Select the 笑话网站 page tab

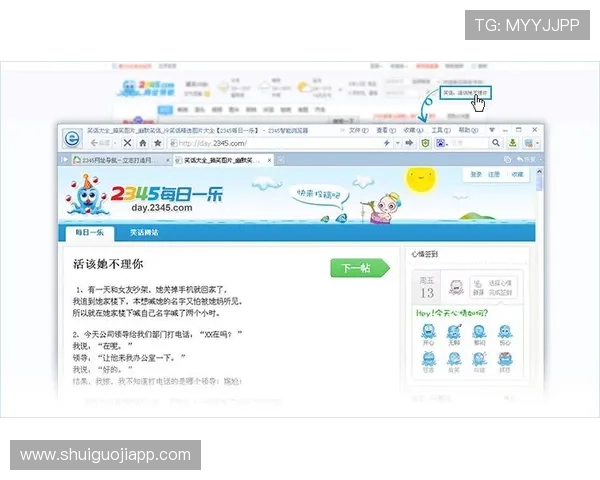tap(144, 232)
